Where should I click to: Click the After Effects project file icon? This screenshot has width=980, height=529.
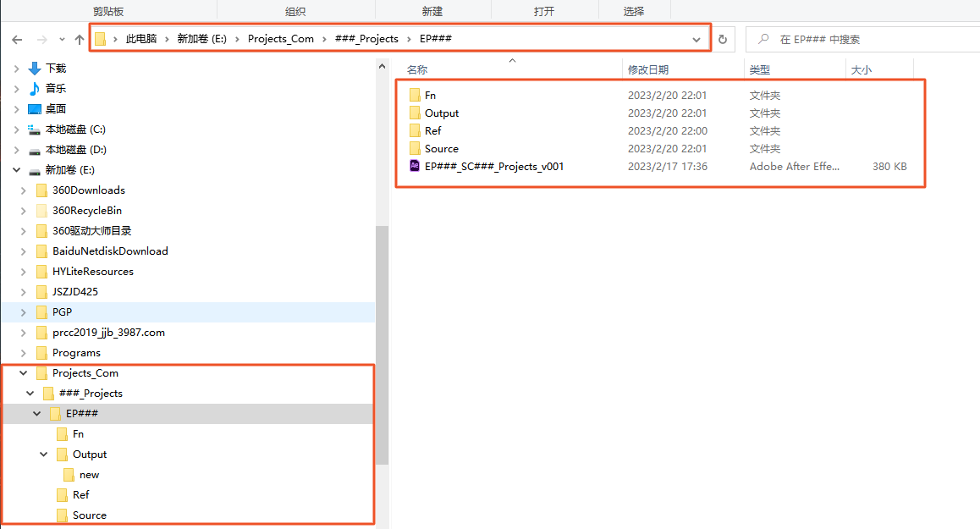[415, 167]
